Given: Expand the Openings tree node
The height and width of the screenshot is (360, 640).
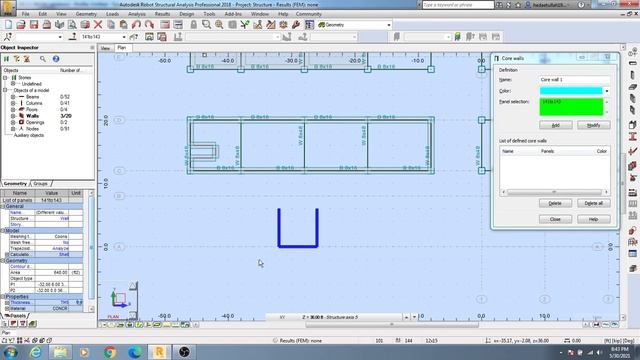Looking at the screenshot, I should 13,122.
